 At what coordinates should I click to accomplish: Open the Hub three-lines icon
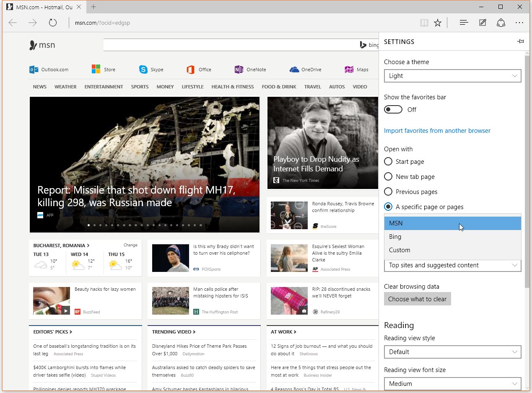coord(464,23)
